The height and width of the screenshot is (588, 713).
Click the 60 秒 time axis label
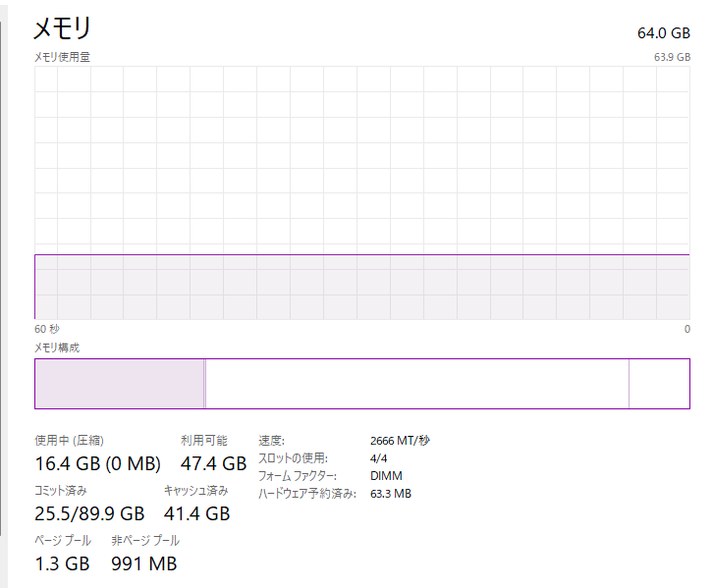[x=47, y=329]
